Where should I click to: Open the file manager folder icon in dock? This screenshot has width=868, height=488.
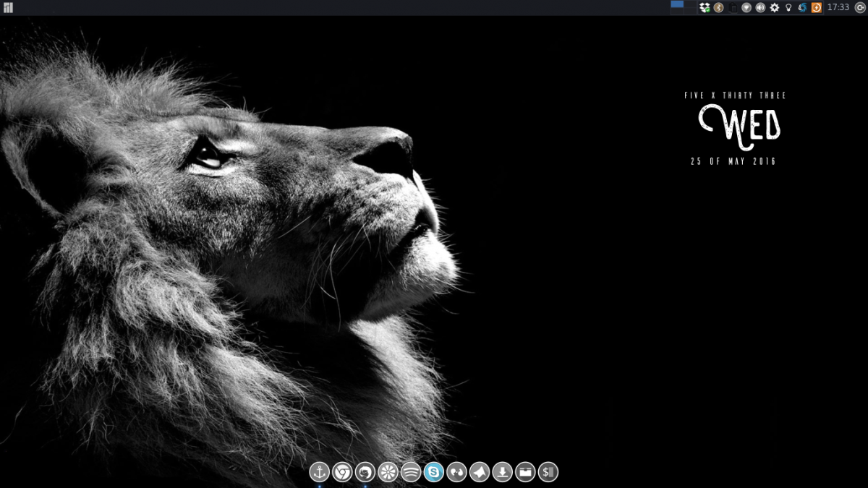point(525,473)
